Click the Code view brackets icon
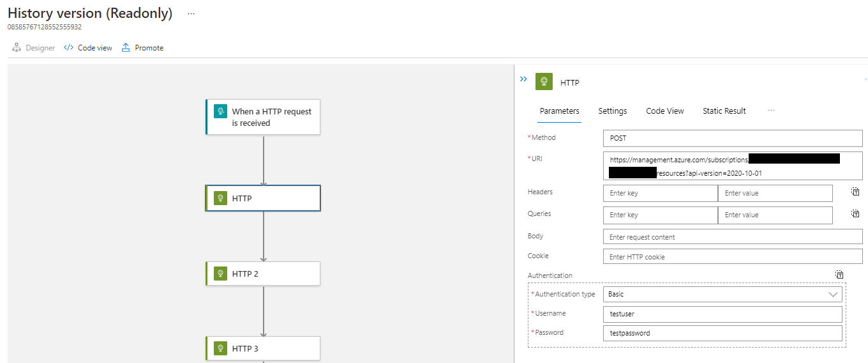Screen dimensions: 868x363 69,48
